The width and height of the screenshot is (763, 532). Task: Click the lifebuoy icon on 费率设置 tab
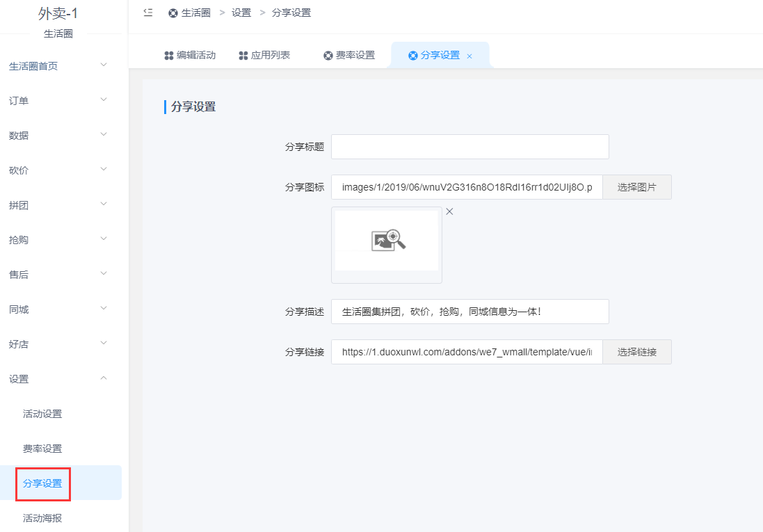[328, 56]
